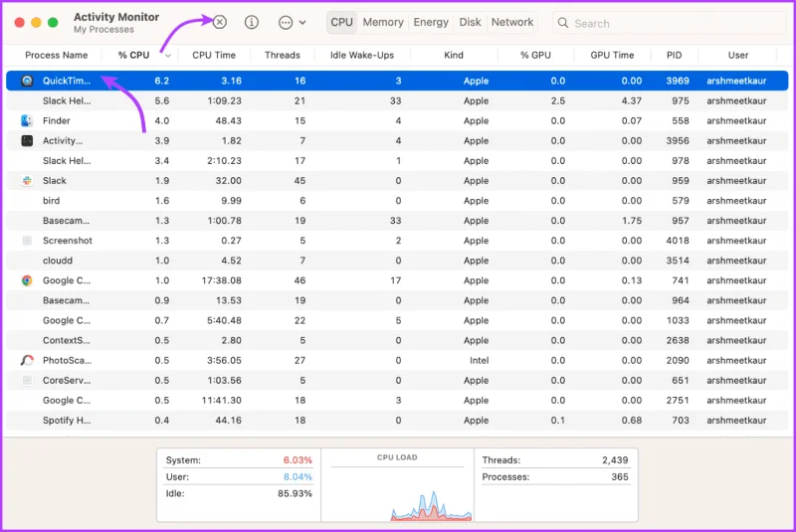Click the Processes count 365
796x532 pixels.
click(619, 476)
